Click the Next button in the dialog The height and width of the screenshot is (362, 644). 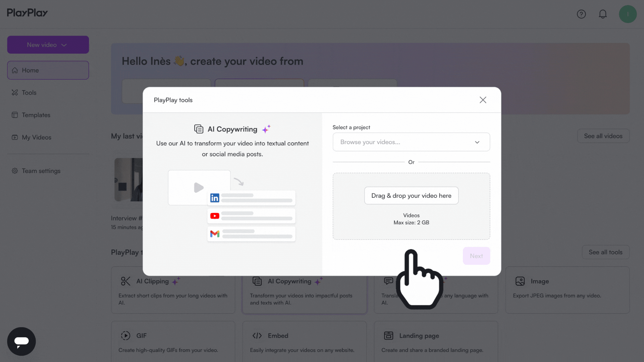pyautogui.click(x=476, y=256)
